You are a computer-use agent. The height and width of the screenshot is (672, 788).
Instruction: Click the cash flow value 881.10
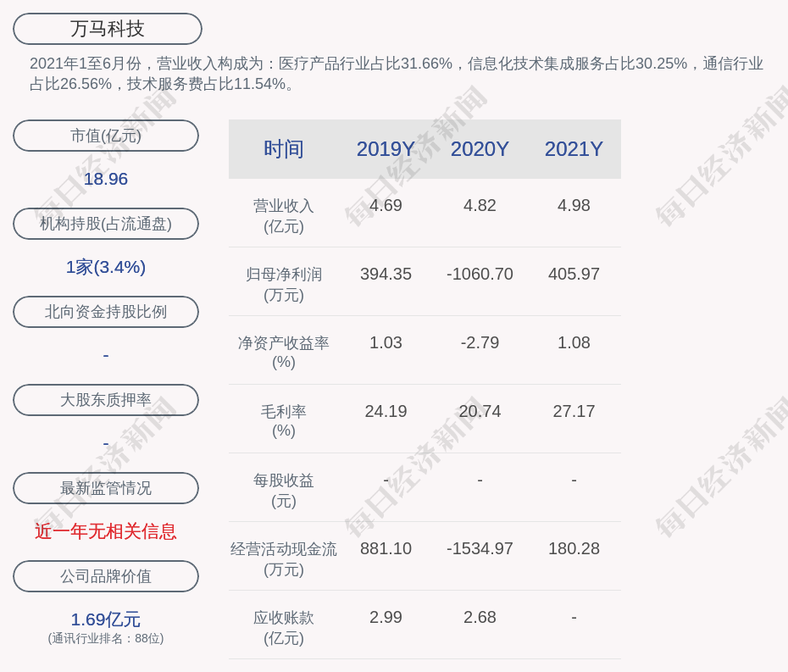[x=386, y=548]
